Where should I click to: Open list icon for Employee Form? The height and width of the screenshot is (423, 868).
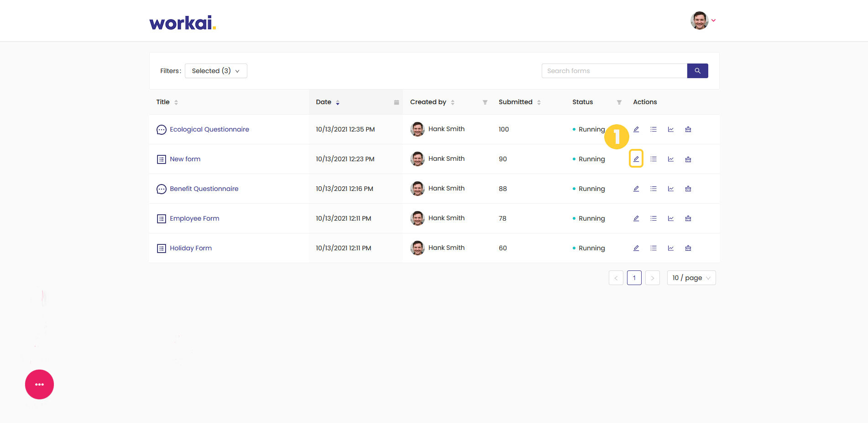coord(654,218)
